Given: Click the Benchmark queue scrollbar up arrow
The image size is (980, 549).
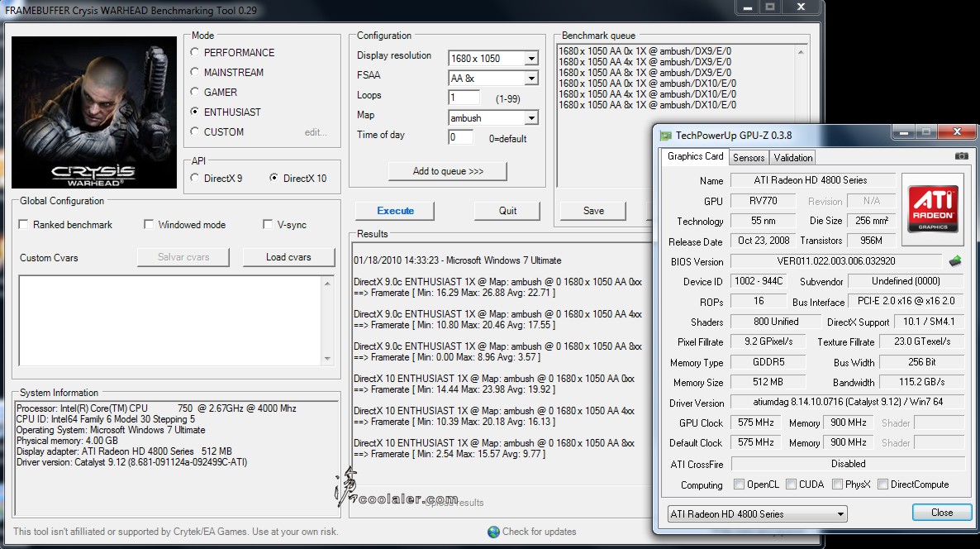Looking at the screenshot, I should coord(801,52).
